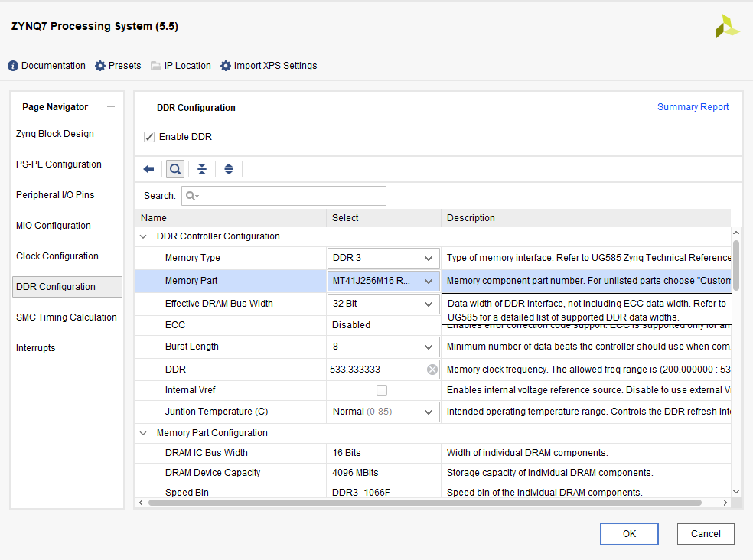Select the Internal Vref row label
The height and width of the screenshot is (560, 753).
tap(191, 390)
